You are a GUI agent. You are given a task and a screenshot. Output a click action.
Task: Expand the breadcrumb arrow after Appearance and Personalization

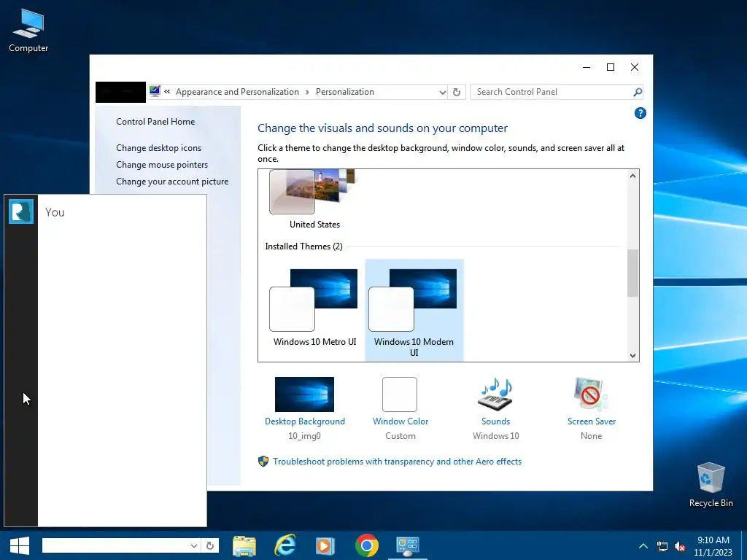tap(307, 92)
